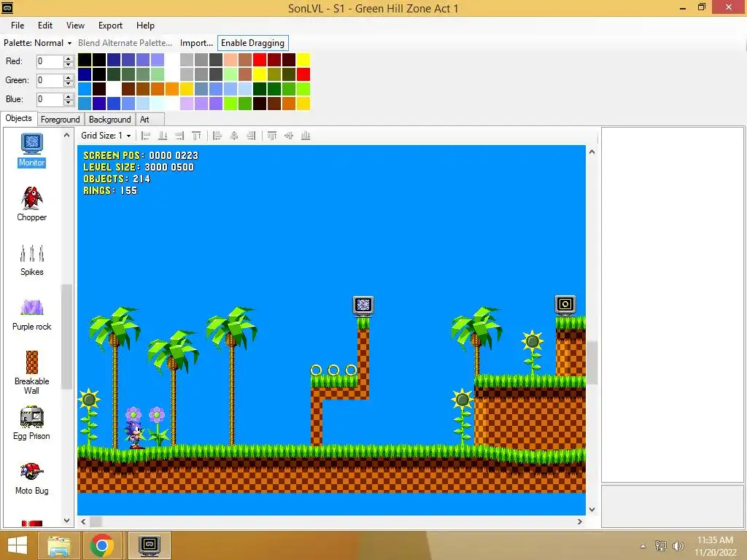Select the Moto Bug badnik object

click(31, 478)
